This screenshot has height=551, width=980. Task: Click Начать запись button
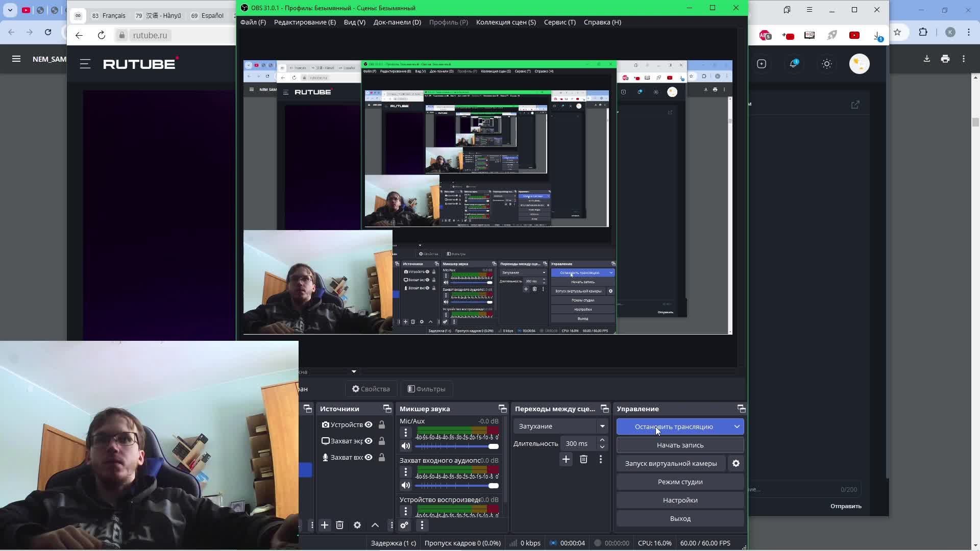point(680,445)
